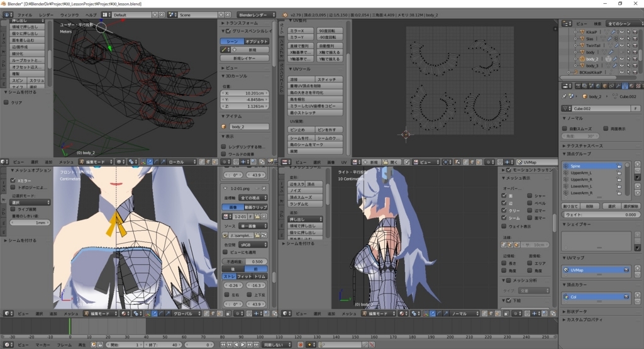Toggle 3D manipulator in top-left viewport header

[143, 162]
